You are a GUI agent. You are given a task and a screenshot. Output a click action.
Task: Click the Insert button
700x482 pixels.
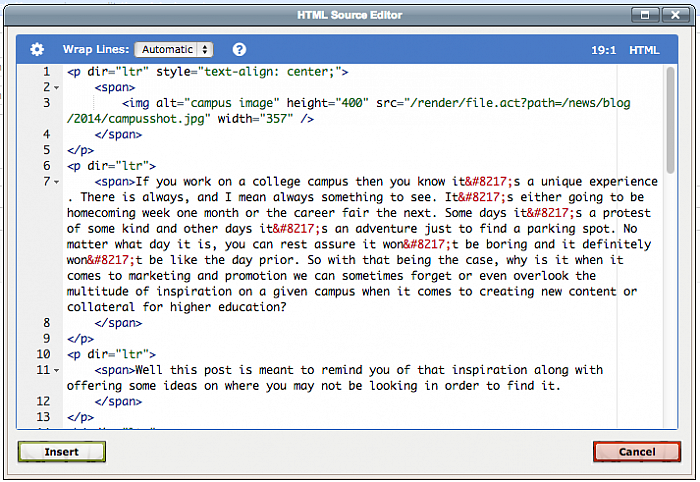tap(62, 452)
